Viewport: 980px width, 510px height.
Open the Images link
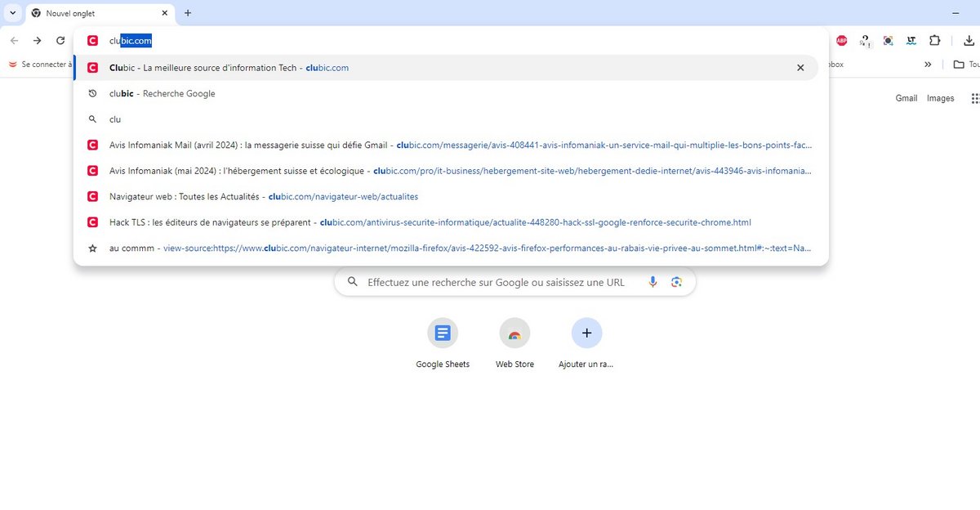pos(940,98)
